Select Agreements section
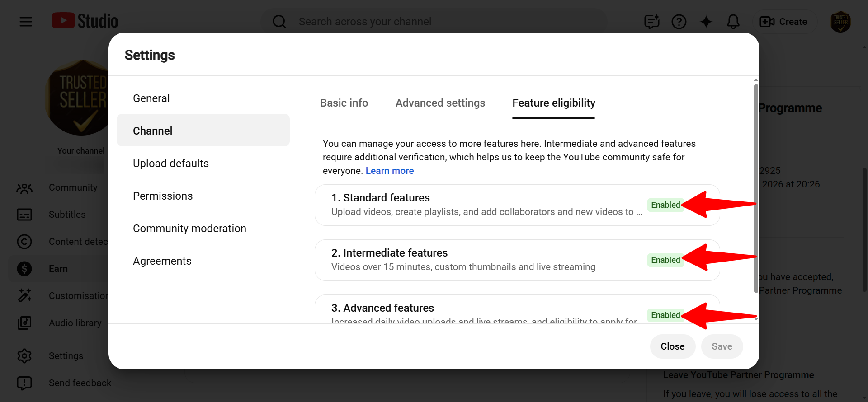The height and width of the screenshot is (402, 868). point(203,261)
